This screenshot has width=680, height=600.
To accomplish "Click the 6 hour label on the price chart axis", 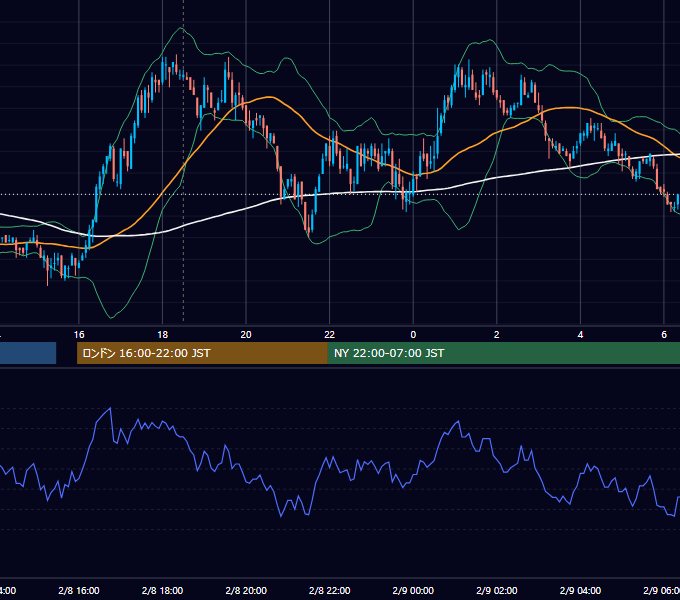I will (x=664, y=335).
